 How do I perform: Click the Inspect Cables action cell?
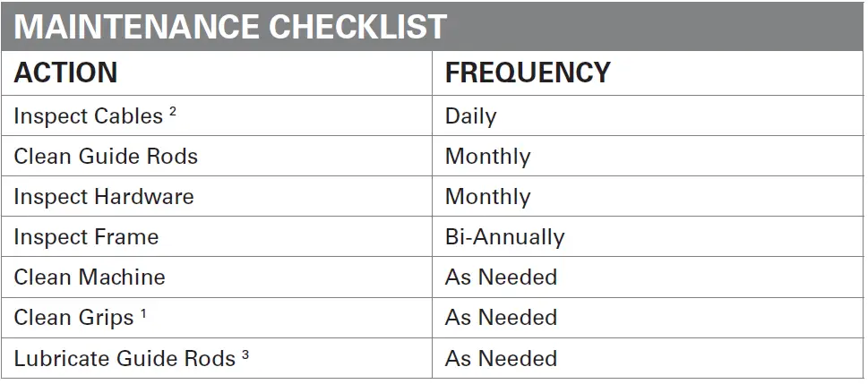(x=88, y=116)
